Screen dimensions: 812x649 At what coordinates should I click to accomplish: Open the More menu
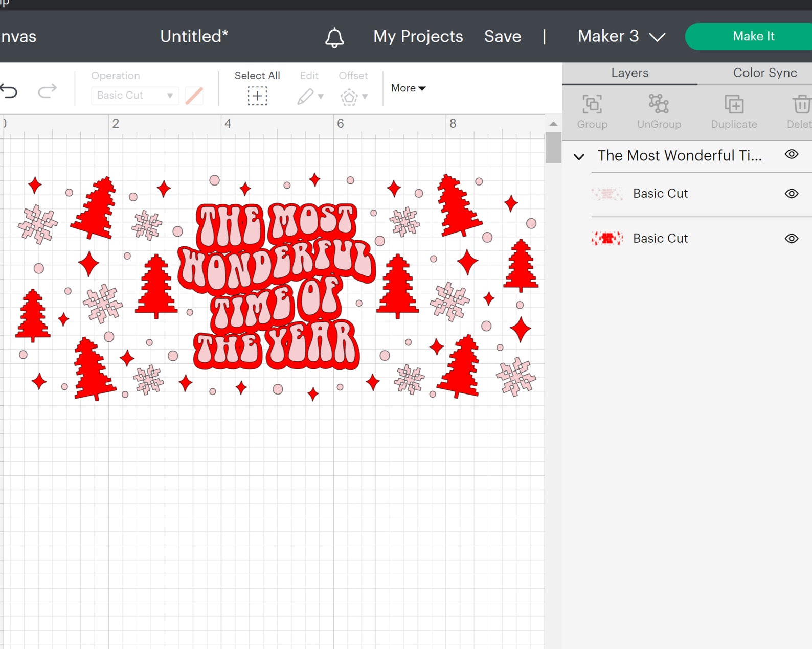point(408,88)
